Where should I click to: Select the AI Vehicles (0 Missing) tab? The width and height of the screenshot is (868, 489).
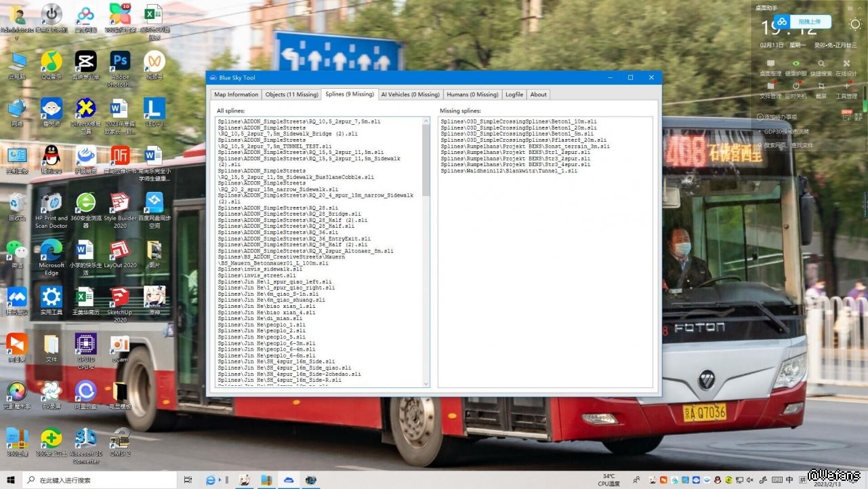coord(410,94)
